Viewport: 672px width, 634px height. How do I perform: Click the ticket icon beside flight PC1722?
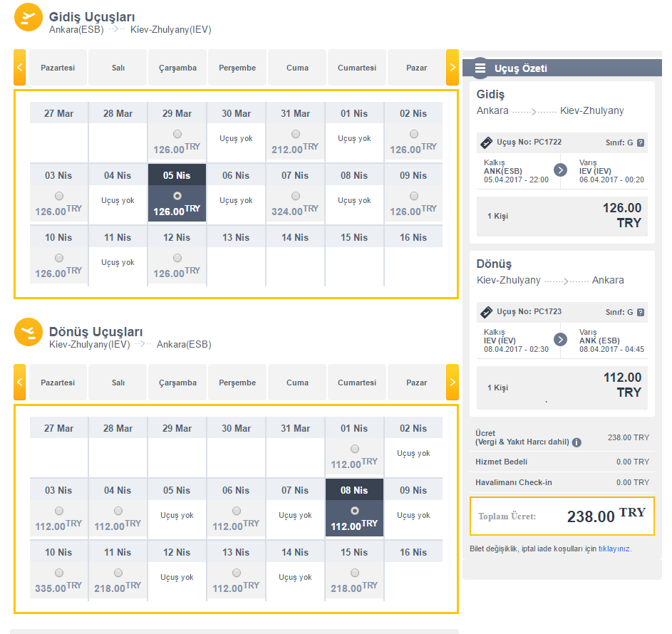487,142
